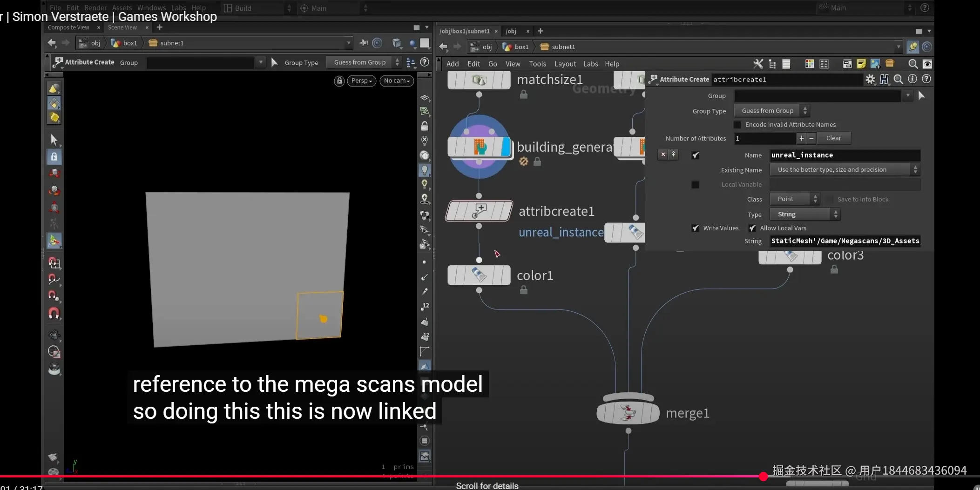
Task: Switch to the Scene View tab
Action: 122,27
